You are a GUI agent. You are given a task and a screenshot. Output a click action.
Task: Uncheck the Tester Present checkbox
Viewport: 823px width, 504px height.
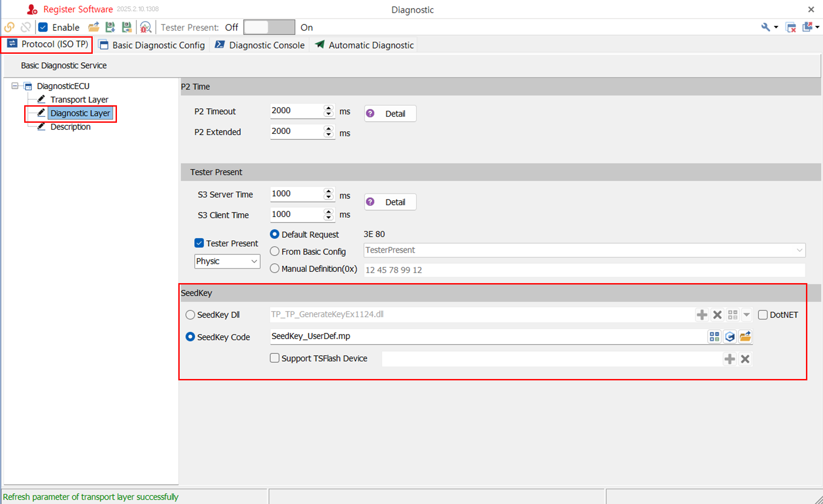(199, 243)
